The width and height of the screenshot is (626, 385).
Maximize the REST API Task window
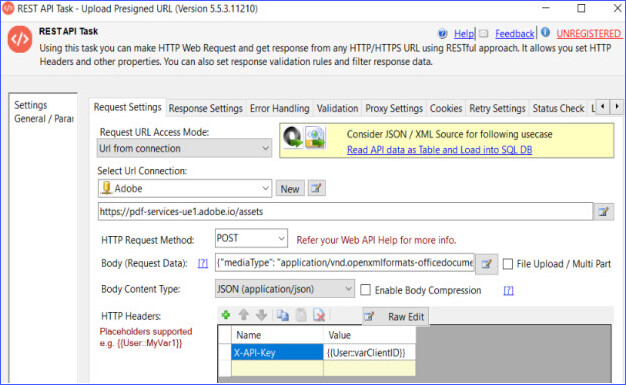[581, 8]
